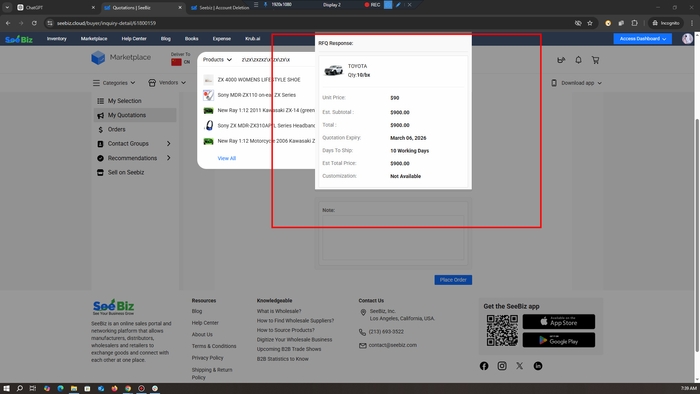
Task: Expand the Products search dropdown
Action: [x=217, y=59]
